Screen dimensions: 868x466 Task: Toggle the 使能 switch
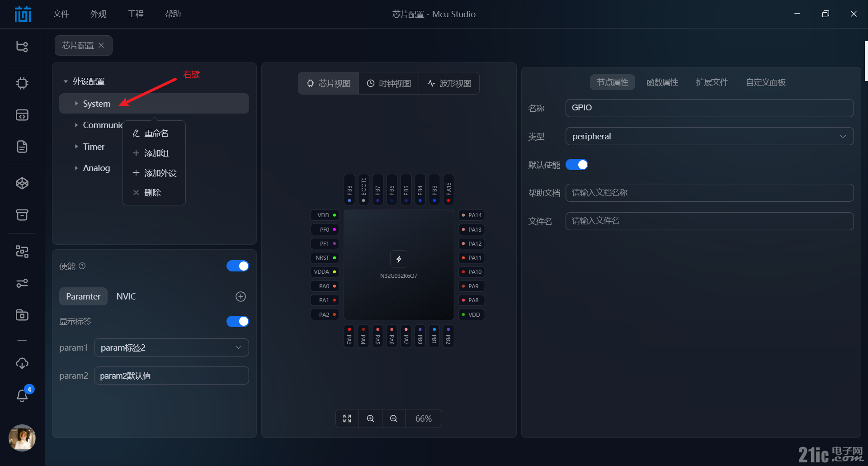point(238,266)
